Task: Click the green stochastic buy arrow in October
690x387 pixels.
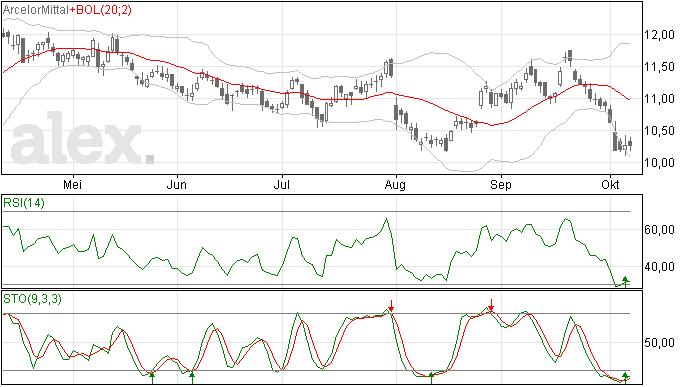Action: [x=625, y=378]
